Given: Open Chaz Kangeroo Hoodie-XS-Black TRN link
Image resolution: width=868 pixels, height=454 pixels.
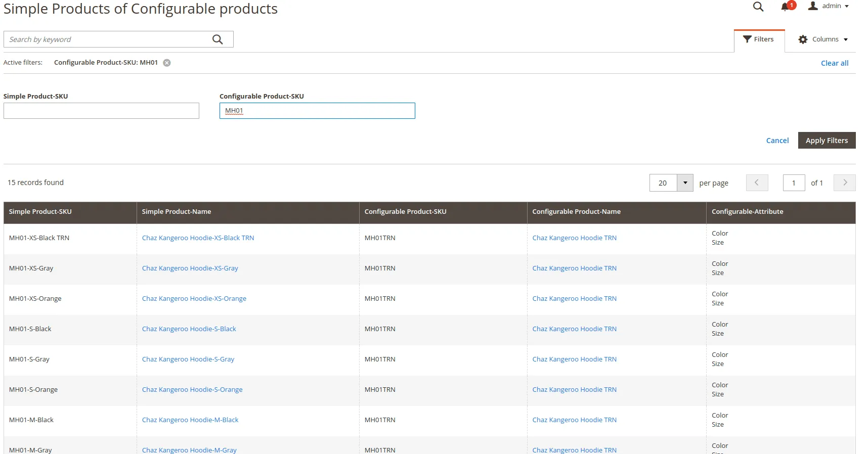Looking at the screenshot, I should (198, 238).
